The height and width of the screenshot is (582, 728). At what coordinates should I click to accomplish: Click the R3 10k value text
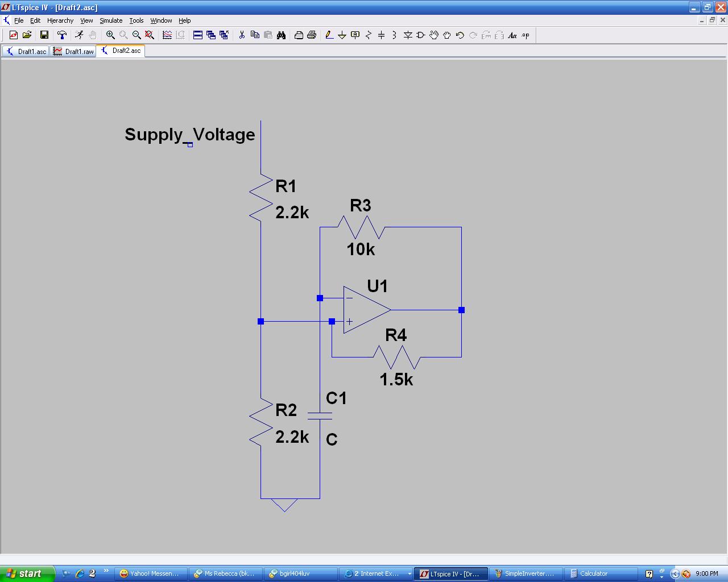361,249
